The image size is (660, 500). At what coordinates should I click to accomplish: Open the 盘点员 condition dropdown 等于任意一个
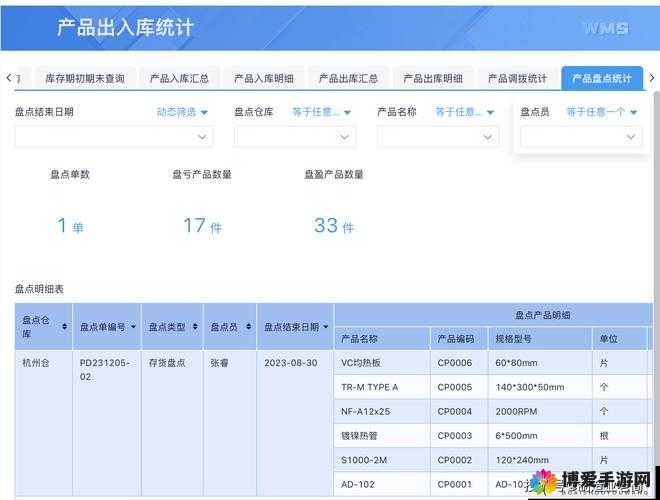[x=601, y=112]
